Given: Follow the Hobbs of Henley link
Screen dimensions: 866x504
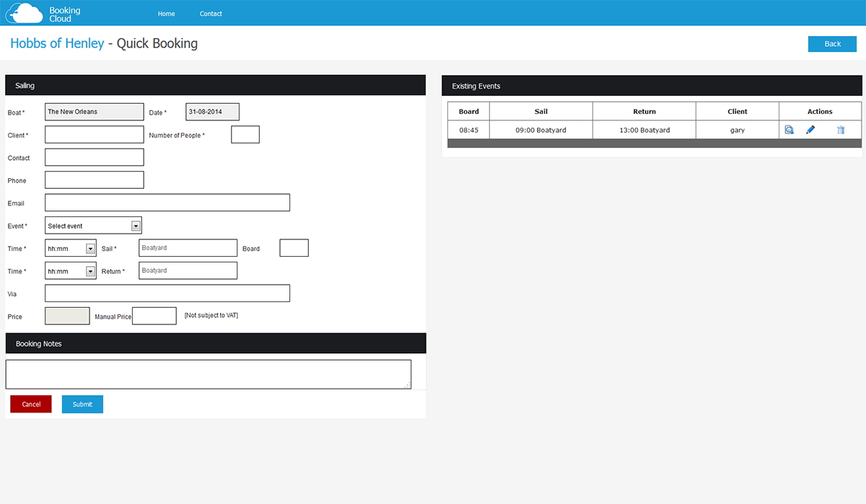Looking at the screenshot, I should point(57,43).
